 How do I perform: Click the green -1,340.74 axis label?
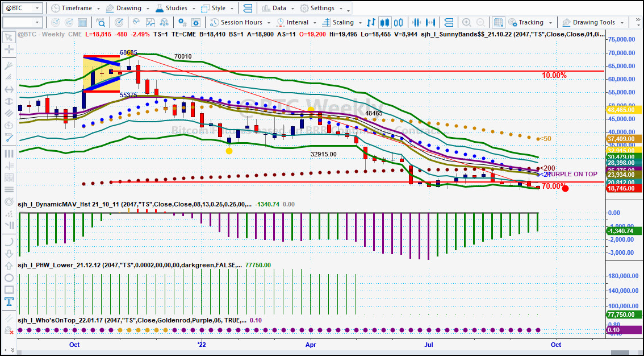coord(624,231)
